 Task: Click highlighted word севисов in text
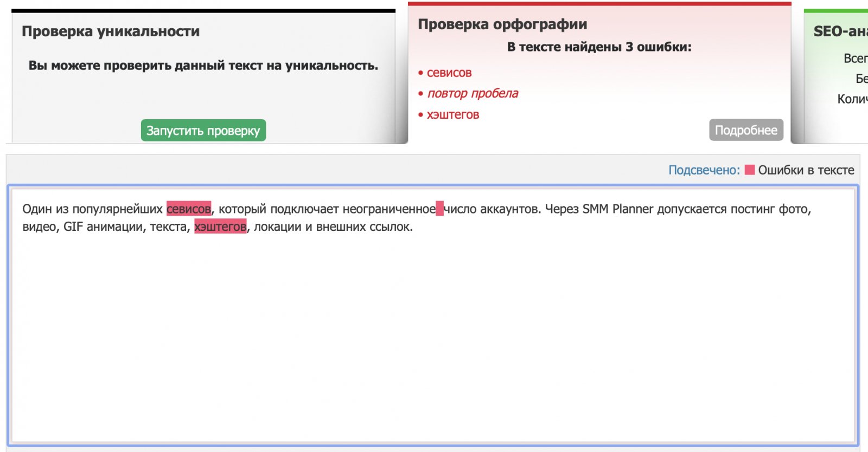point(189,209)
